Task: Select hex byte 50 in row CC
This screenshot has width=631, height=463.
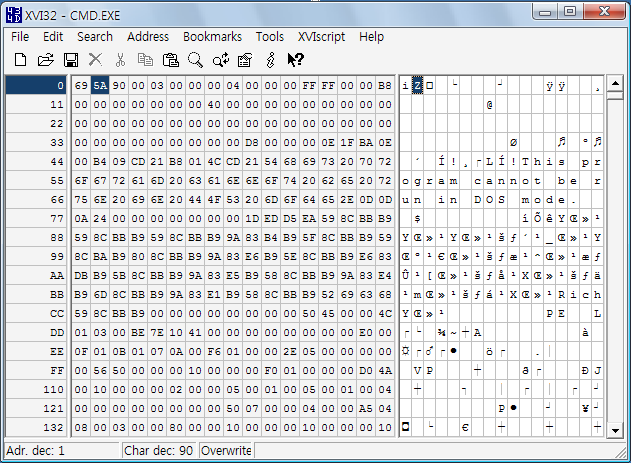Action: click(x=309, y=313)
